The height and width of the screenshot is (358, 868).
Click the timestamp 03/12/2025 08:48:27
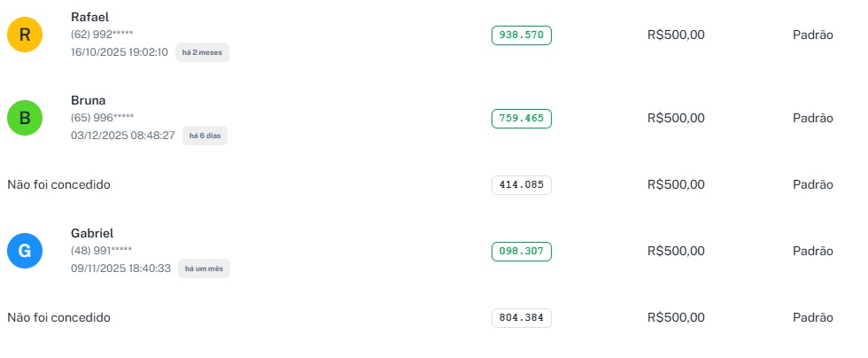click(122, 136)
